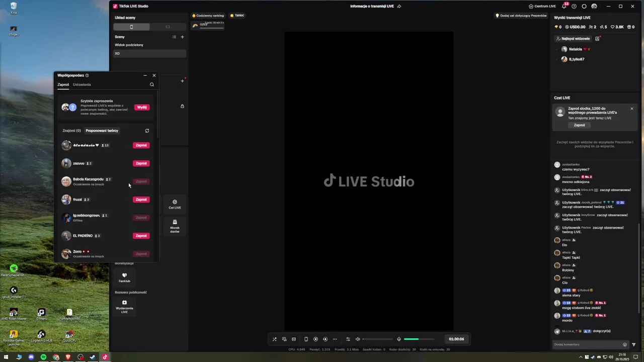This screenshot has height=362, width=644.
Task: Open Cel LIVE tool
Action: point(175,204)
